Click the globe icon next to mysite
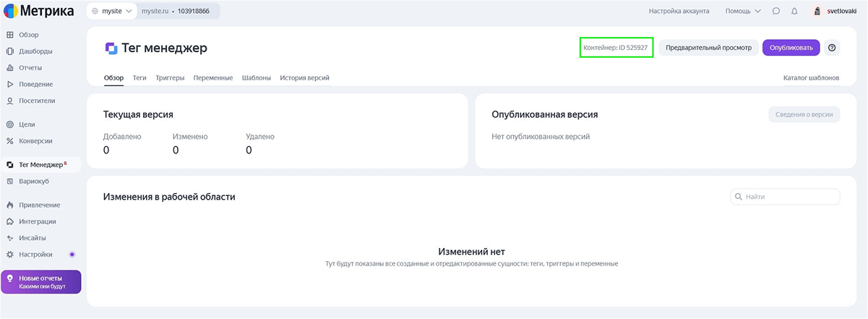The image size is (868, 319). click(x=95, y=12)
